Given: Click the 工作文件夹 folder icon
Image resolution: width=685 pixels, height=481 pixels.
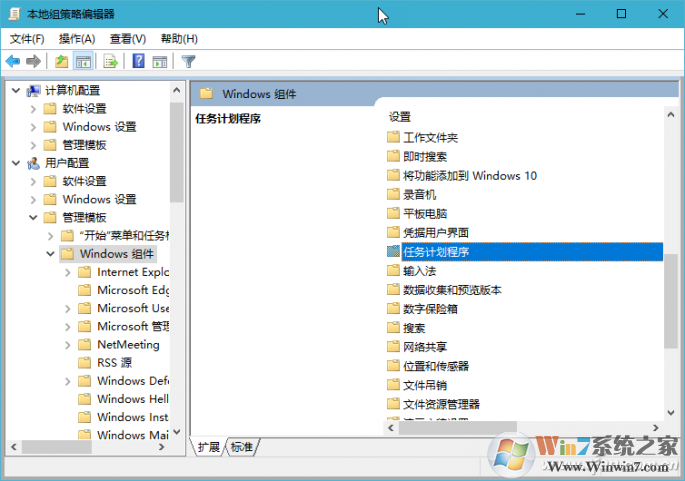Looking at the screenshot, I should pos(393,137).
